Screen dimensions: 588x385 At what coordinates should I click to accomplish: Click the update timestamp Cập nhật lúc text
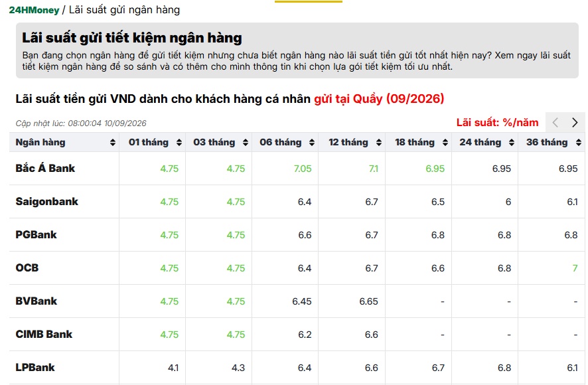pyautogui.click(x=81, y=123)
